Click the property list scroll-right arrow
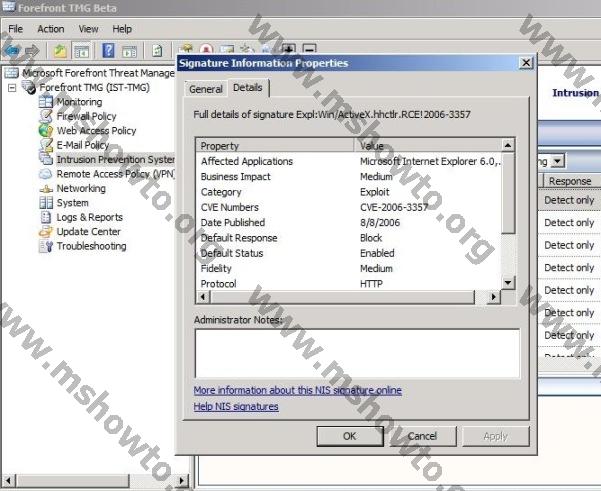Screen dimensions: 601x491 pyautogui.click(x=494, y=297)
